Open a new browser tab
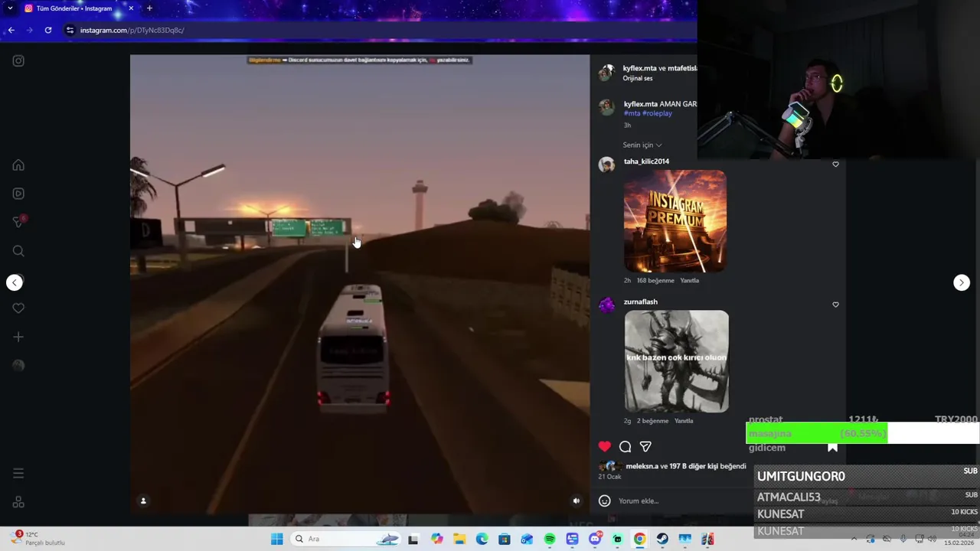Screen dimensions: 980x551 coord(149,8)
